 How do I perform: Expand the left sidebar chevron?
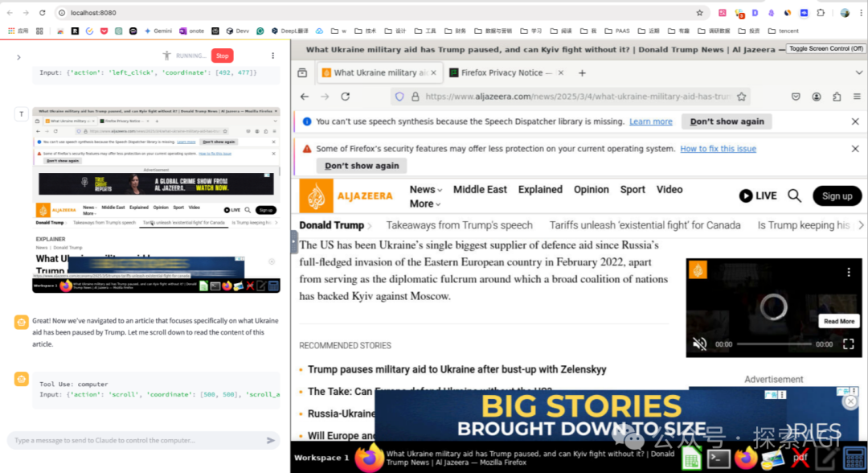tap(18, 57)
